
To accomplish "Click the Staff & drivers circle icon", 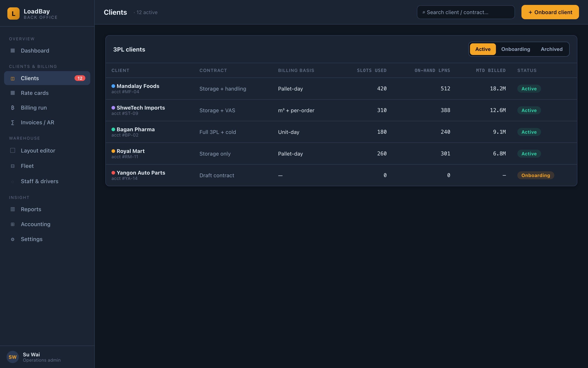I will tap(13, 182).
